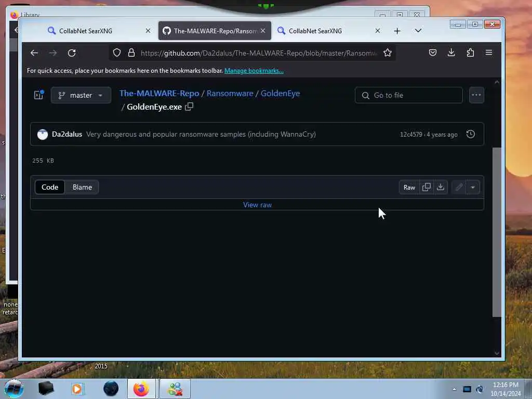Copy file path icon next to GoldenEye.exe
This screenshot has height=399, width=532.
189,107
